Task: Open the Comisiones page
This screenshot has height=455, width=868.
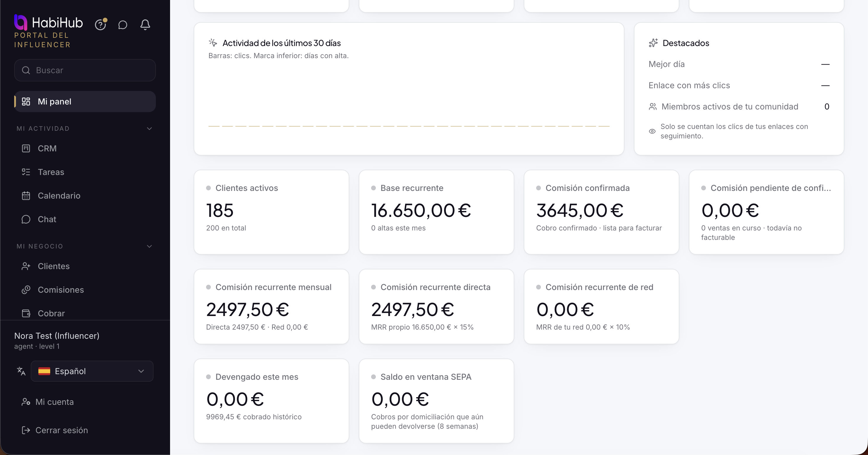Action: [85, 290]
